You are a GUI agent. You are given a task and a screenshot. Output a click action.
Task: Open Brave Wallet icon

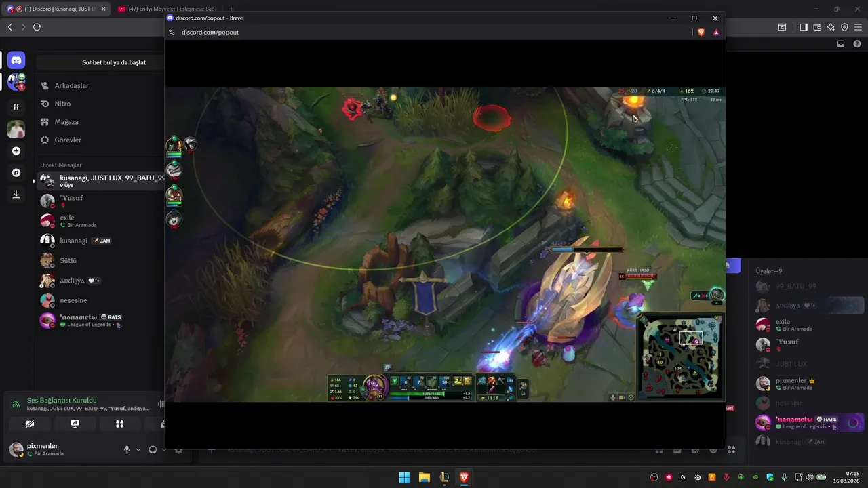point(817,27)
